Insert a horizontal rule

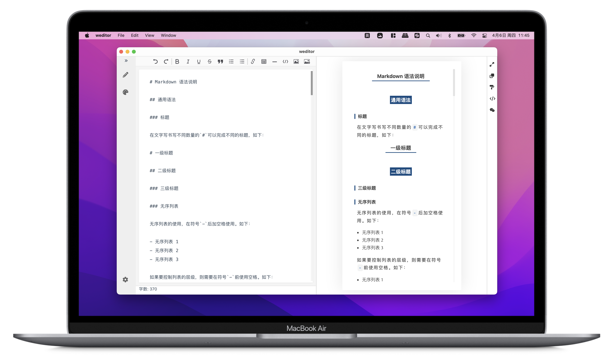(275, 62)
